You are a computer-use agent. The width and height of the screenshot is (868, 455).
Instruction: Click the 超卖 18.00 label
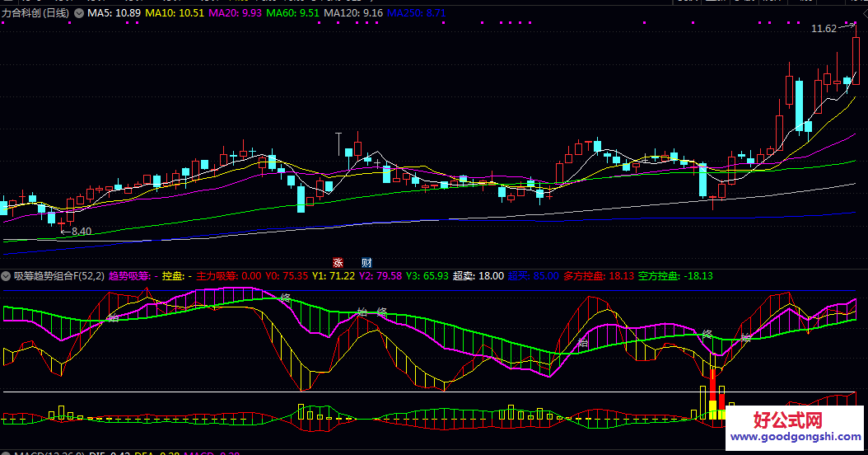tap(478, 276)
